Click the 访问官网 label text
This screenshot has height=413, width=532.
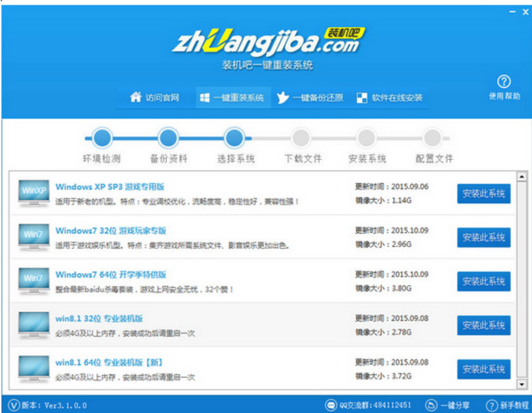(162, 98)
